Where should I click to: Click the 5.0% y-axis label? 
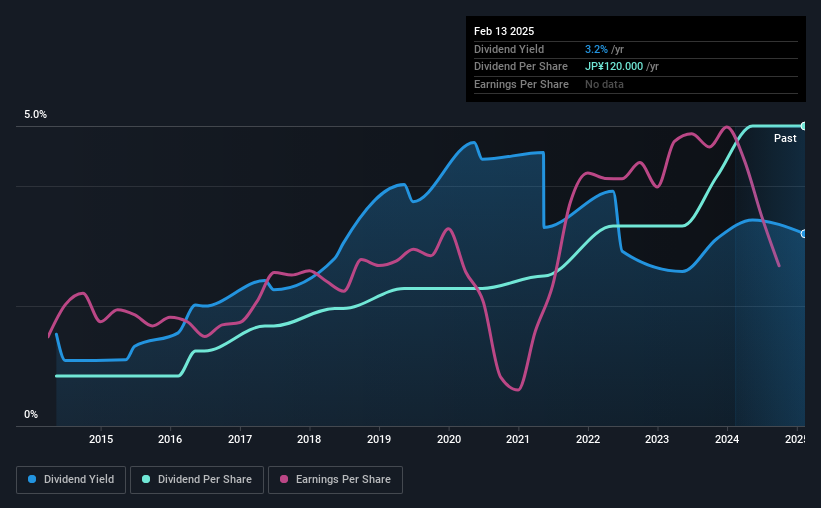click(x=36, y=115)
